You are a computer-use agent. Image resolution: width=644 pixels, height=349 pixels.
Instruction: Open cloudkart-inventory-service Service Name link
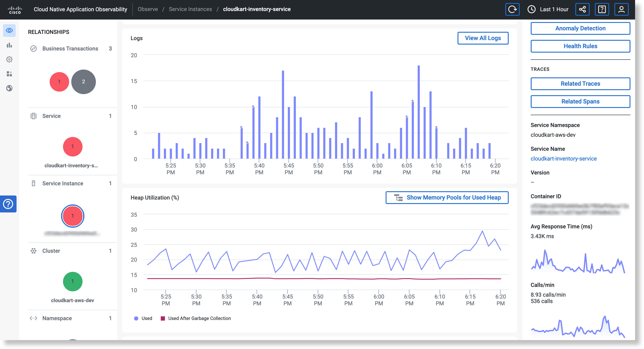coord(563,159)
